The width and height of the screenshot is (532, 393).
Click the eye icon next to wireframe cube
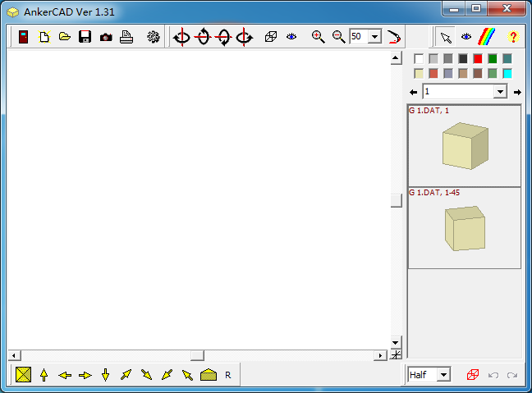[291, 36]
